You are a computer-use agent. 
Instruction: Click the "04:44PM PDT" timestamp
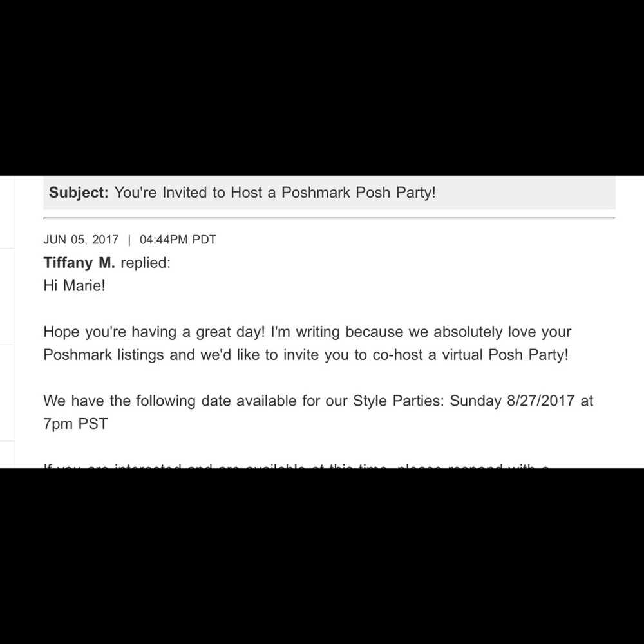click(178, 240)
